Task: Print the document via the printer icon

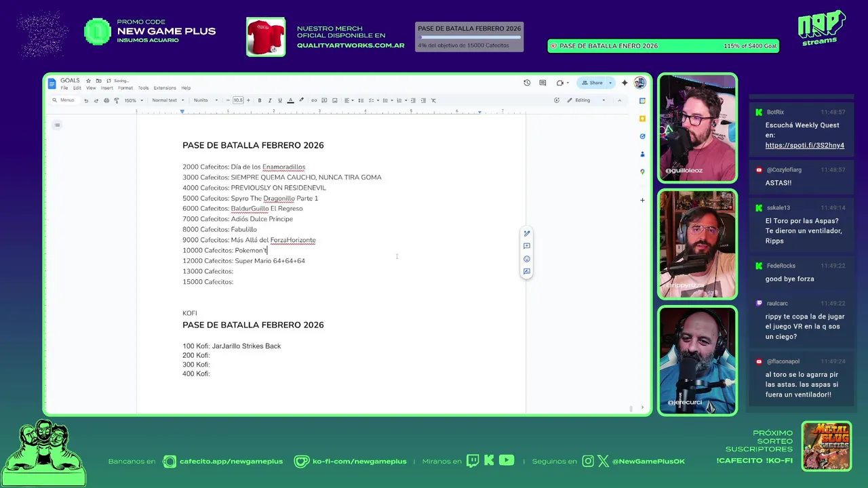Action: tap(106, 100)
